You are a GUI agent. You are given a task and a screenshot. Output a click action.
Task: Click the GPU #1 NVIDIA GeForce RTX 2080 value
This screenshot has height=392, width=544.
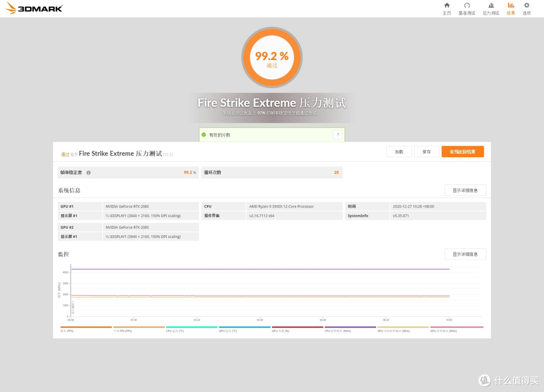[127, 207]
